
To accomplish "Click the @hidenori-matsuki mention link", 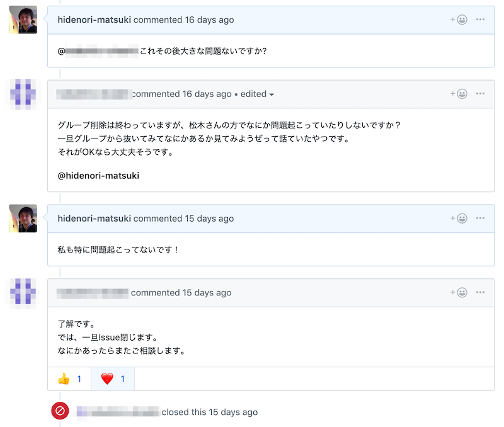I will (98, 176).
